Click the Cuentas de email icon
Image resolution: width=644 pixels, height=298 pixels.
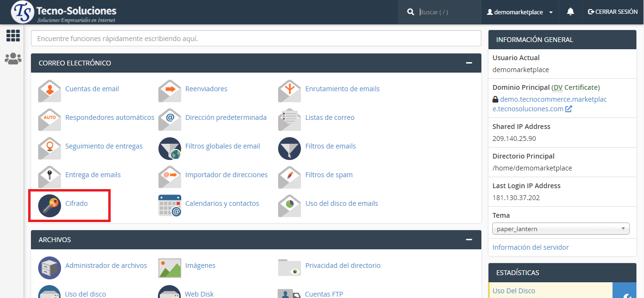tap(50, 89)
